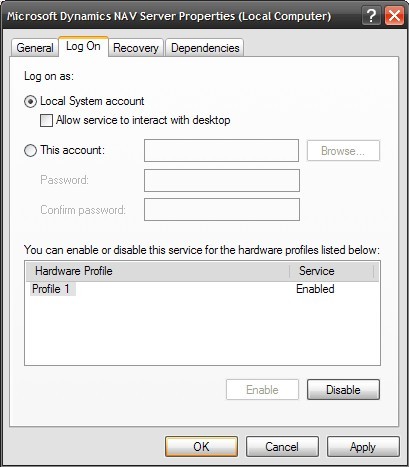Close the NAV Server Properties dialog
This screenshot has width=409, height=467.
click(x=394, y=16)
